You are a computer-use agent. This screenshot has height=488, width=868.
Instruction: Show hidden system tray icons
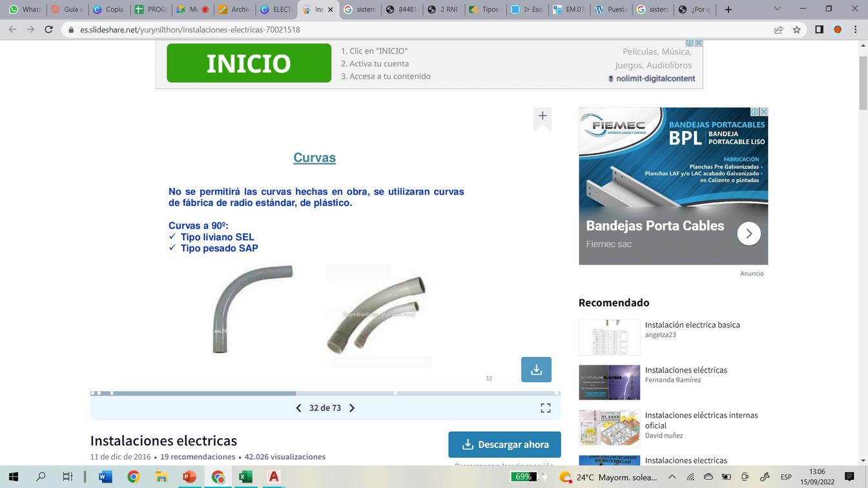(x=672, y=477)
